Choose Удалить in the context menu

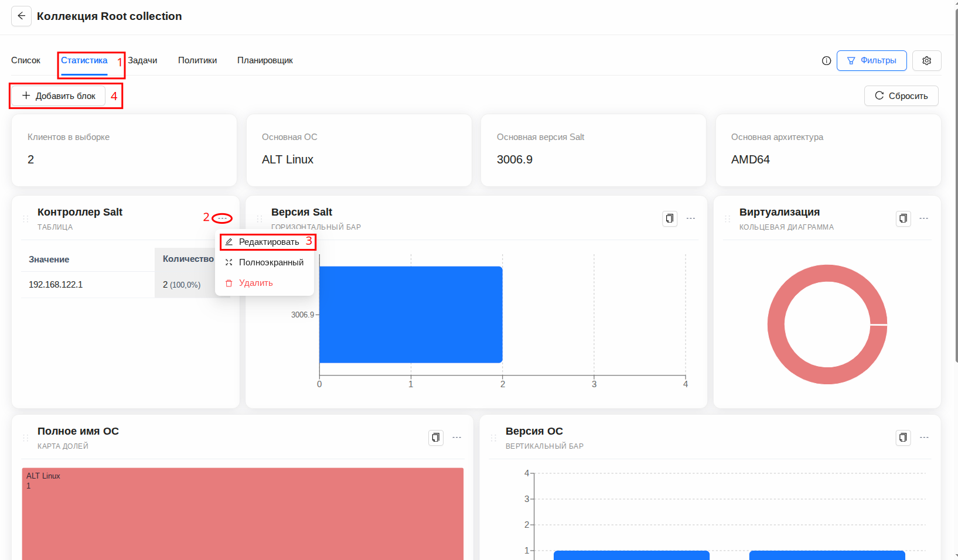pos(265,283)
